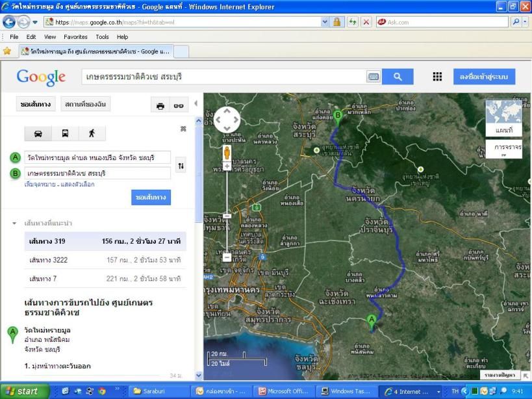Collapse the left panel arrow
532x399 pixels.
[x=196, y=103]
